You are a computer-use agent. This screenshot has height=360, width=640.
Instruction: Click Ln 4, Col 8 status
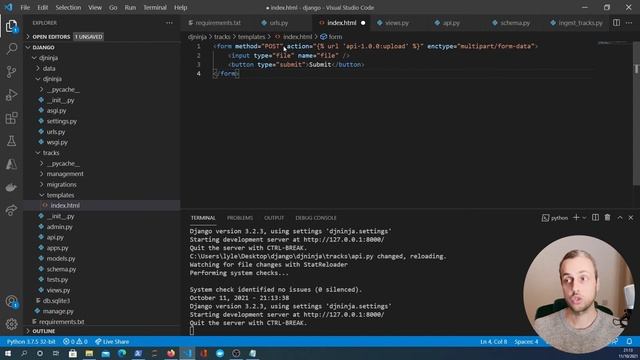tap(493, 342)
